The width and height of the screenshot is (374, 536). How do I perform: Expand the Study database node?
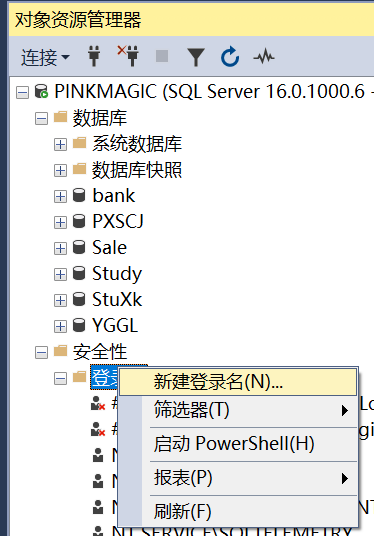tap(61, 274)
